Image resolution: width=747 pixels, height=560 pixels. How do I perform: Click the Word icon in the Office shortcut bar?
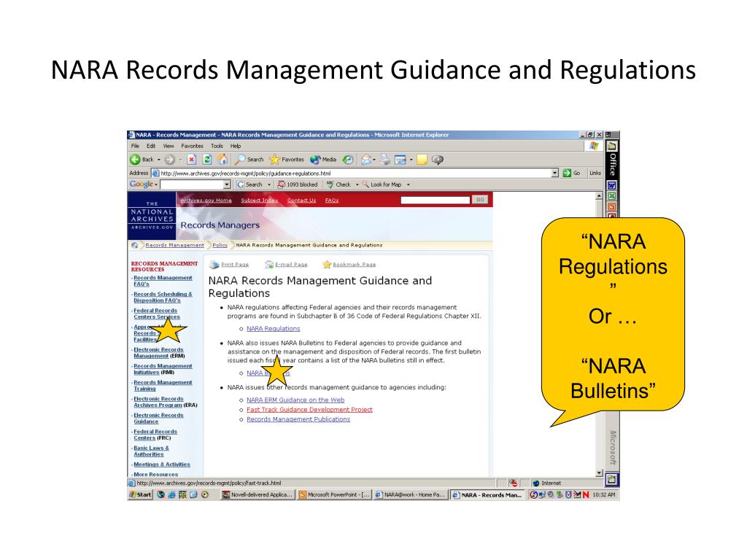click(612, 185)
